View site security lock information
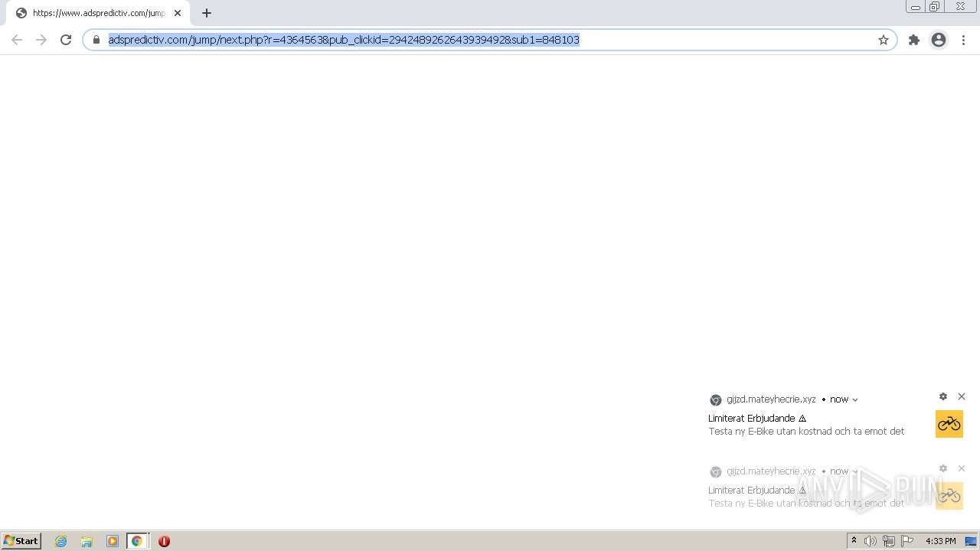This screenshot has height=551, width=980. (96, 40)
